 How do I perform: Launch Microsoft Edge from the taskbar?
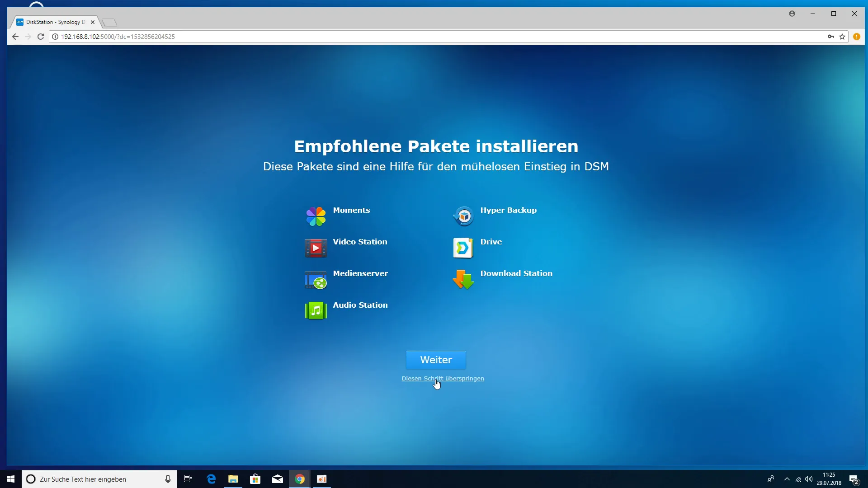211,479
